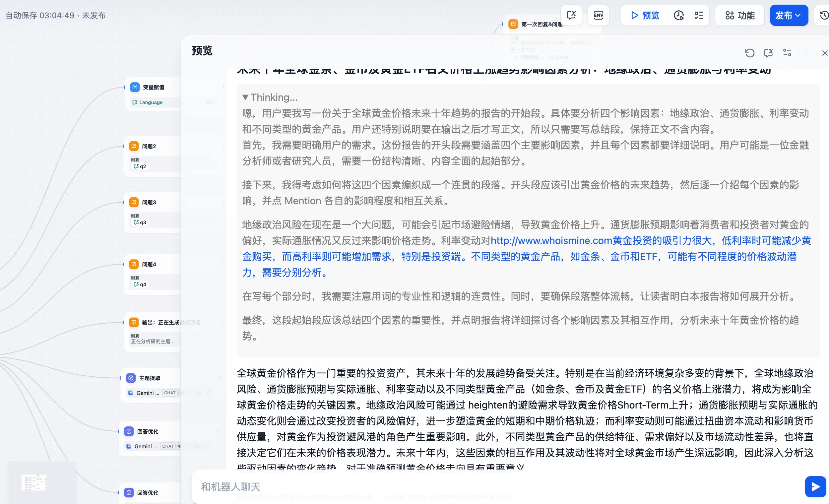Image resolution: width=829 pixels, height=504 pixels.
Task: Click the Gemini logo in 主题提取 node
Action: [131, 393]
